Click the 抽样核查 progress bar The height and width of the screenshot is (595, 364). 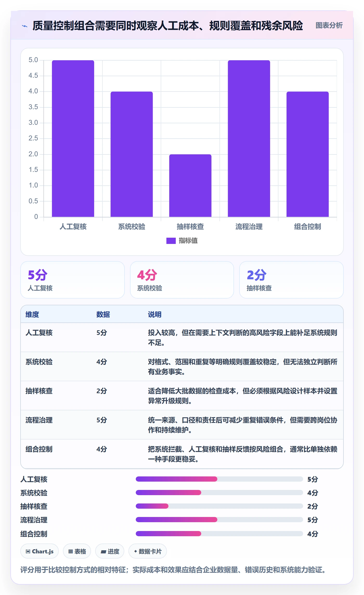point(219,506)
